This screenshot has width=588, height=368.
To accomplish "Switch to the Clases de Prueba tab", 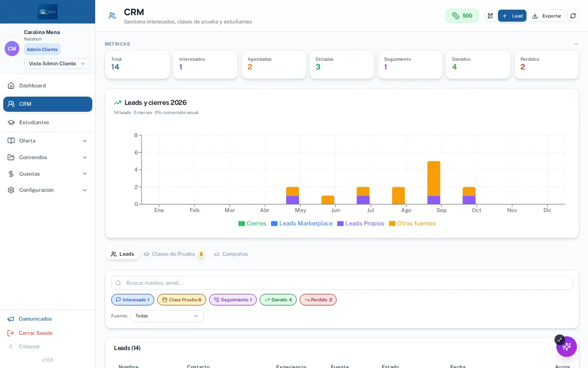I will (174, 254).
